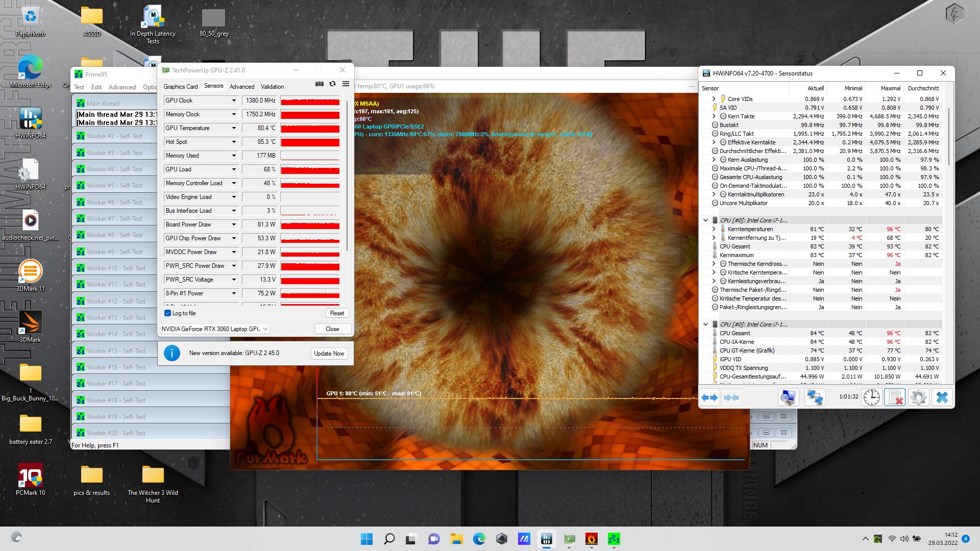
Task: Click HWiNFO network computers icon
Action: point(815,397)
